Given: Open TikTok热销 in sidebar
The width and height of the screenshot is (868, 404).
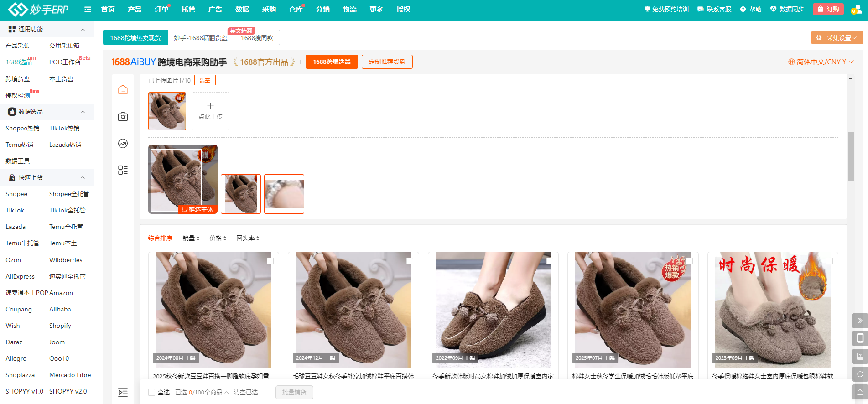Looking at the screenshot, I should point(64,128).
